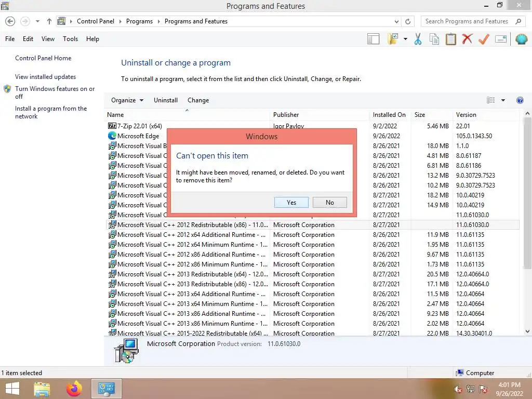Expand the arrow after Programs breadcrumb

159,21
